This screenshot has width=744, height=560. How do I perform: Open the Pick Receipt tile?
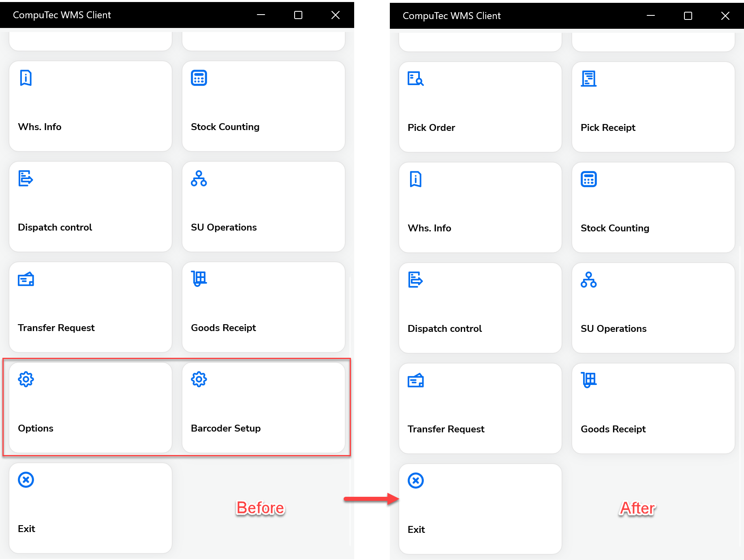pyautogui.click(x=653, y=107)
